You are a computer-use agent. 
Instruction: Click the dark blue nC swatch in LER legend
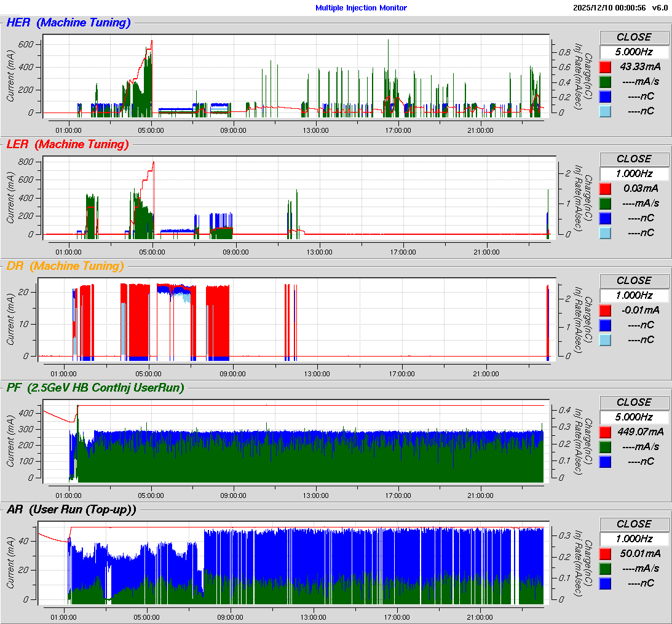606,218
